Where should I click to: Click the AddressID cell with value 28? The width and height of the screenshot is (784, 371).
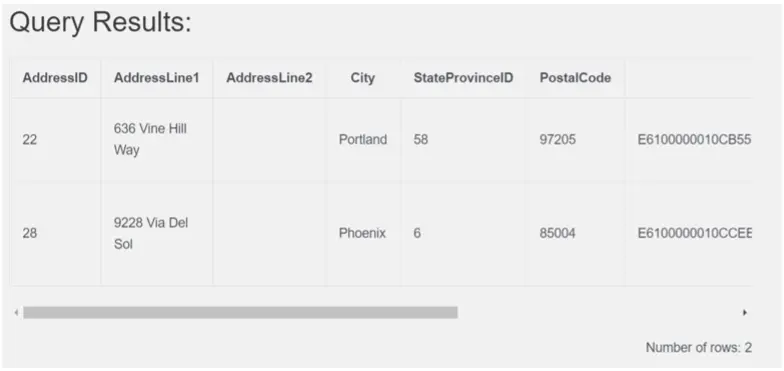coord(55,234)
